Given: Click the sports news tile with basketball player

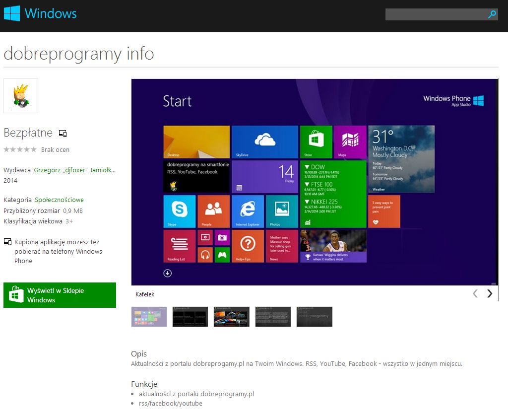Looking at the screenshot, I should click(333, 246).
